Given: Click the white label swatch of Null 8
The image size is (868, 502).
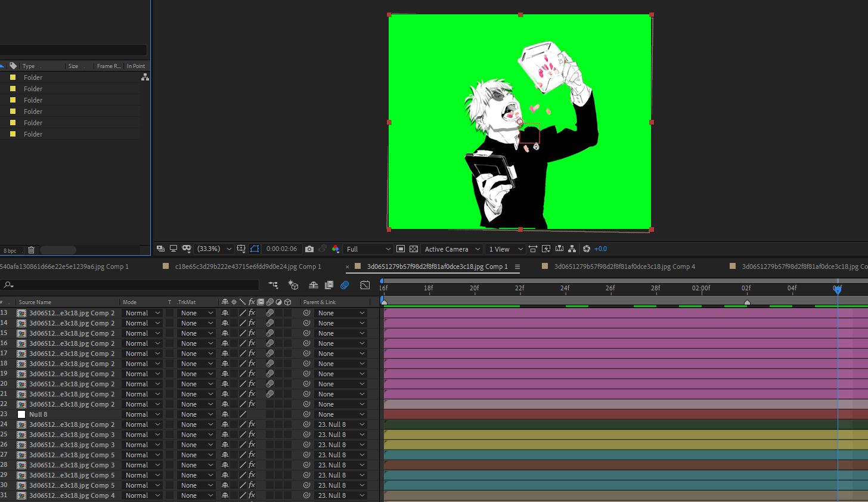Looking at the screenshot, I should [21, 414].
